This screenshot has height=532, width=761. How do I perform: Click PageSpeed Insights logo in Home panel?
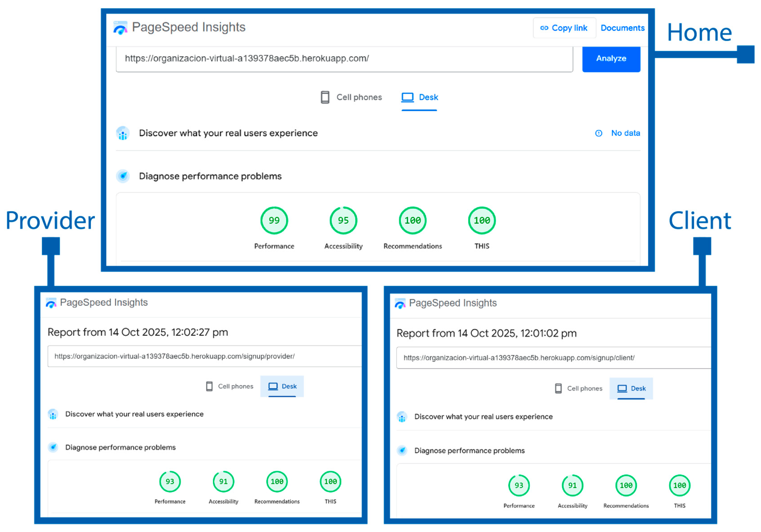tap(120, 28)
